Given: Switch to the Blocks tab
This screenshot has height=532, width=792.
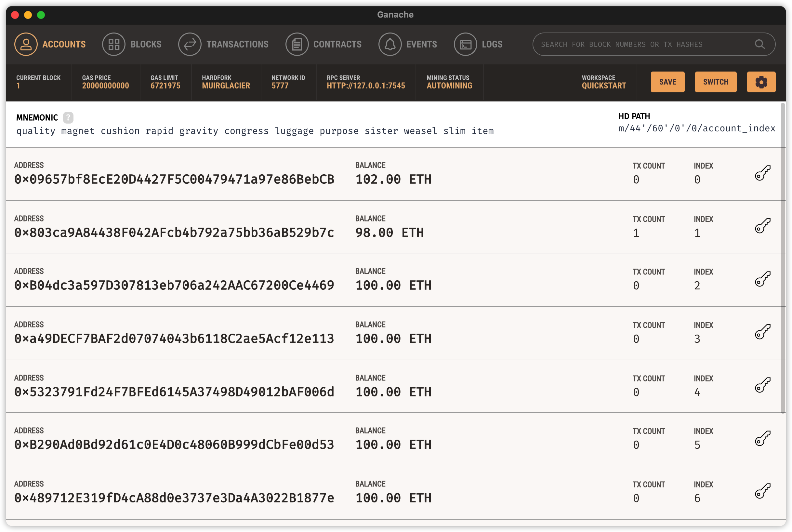Looking at the screenshot, I should tap(132, 44).
